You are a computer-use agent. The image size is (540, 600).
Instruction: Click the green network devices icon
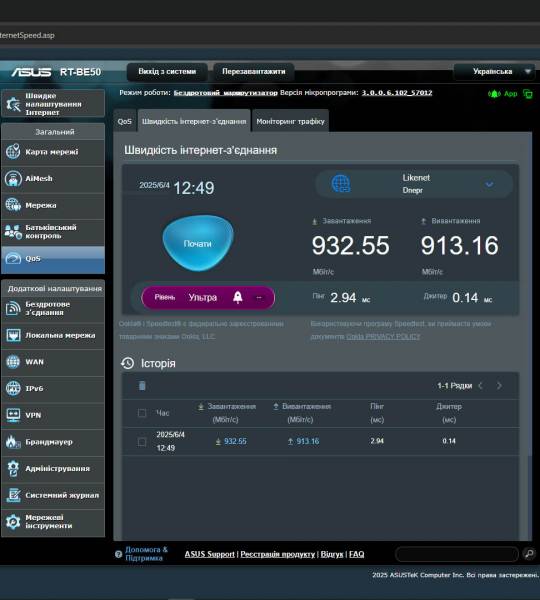pyautogui.click(x=528, y=94)
